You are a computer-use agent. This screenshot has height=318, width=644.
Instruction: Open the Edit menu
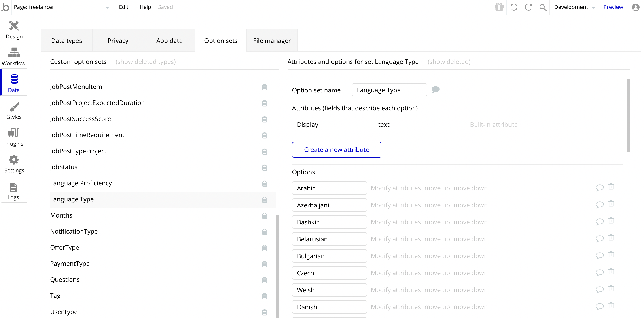tap(123, 7)
